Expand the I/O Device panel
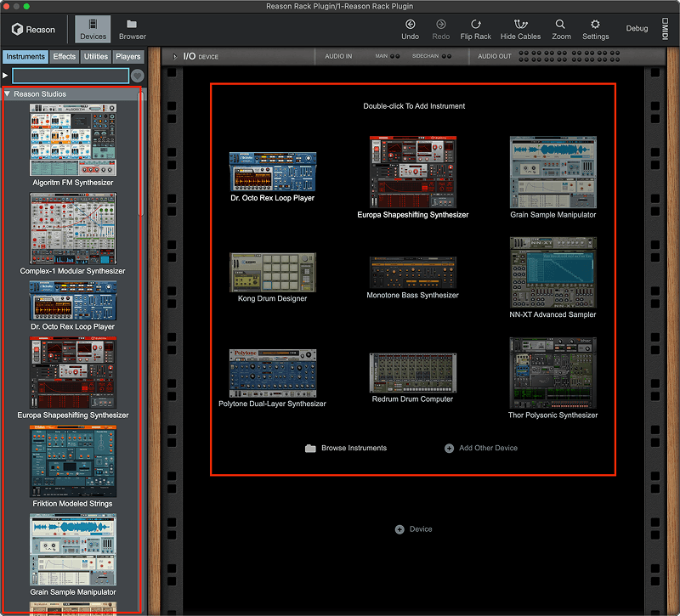Image resolution: width=680 pixels, height=616 pixels. coord(175,56)
